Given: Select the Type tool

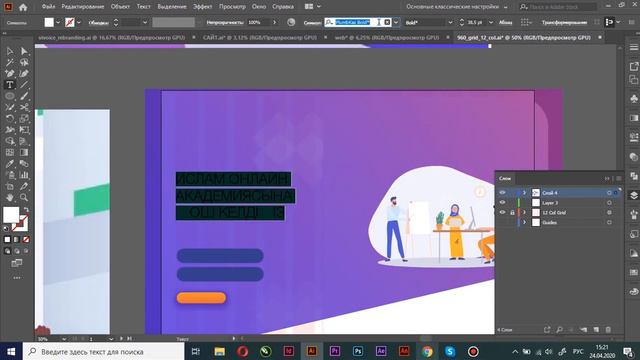Looking at the screenshot, I should 10,85.
